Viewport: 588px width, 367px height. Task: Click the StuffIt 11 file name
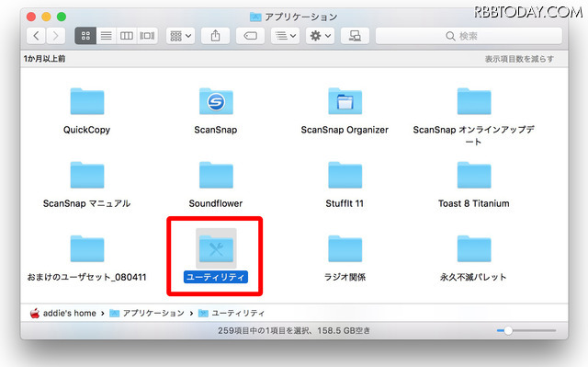[345, 203]
